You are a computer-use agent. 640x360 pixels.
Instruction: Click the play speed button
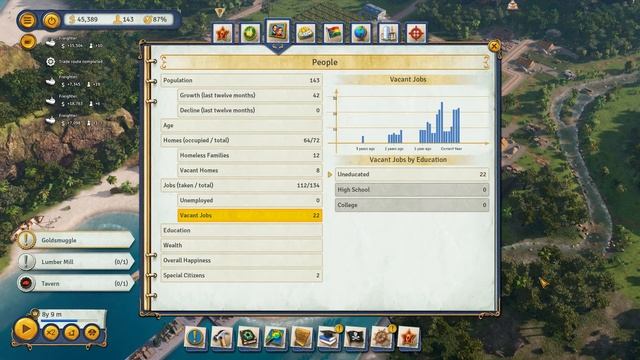26,329
